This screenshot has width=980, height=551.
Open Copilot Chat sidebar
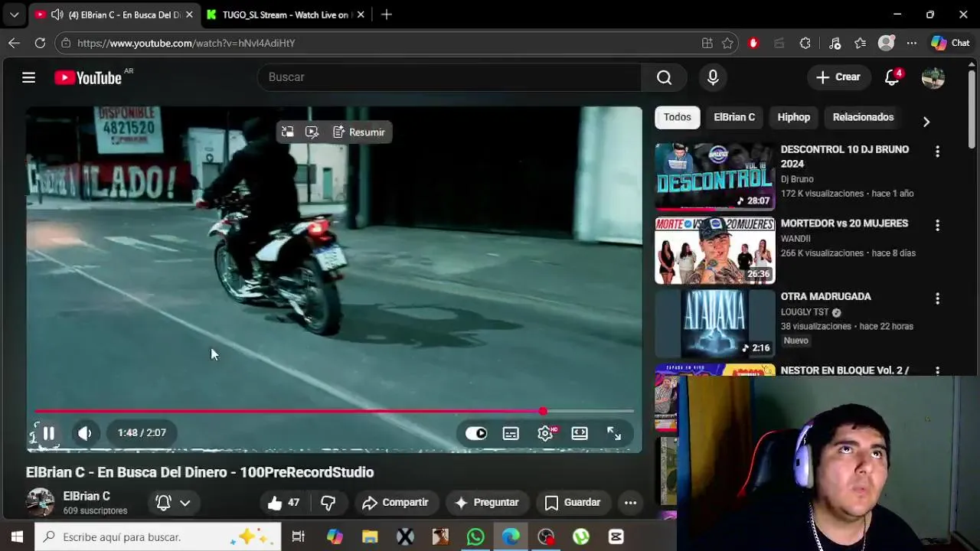click(950, 44)
